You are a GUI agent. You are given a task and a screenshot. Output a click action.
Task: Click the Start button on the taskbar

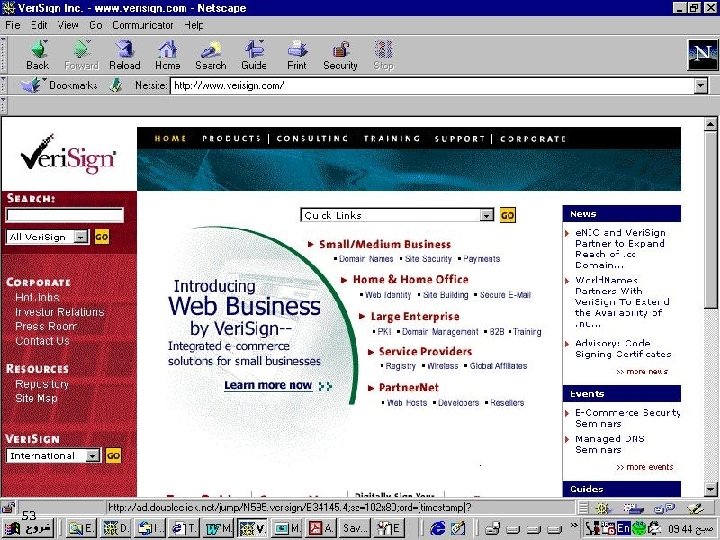28,528
